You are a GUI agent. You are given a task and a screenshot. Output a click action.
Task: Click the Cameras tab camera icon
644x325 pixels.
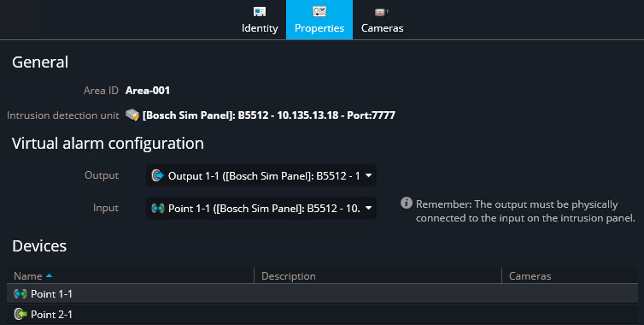[x=382, y=12]
